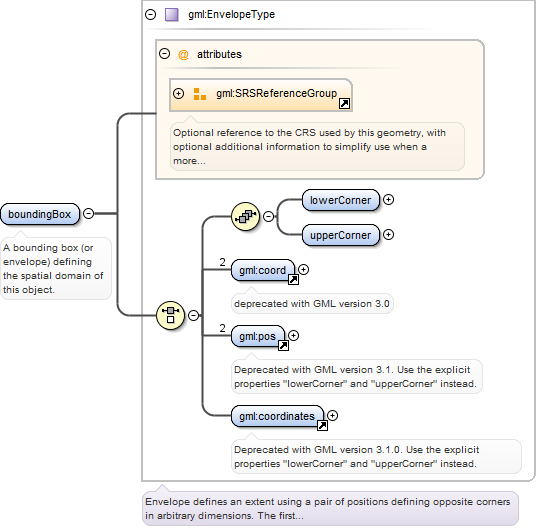Click the 'deprecated with GML version 3.0' note
The width and height of the screenshot is (537, 529).
click(x=312, y=304)
